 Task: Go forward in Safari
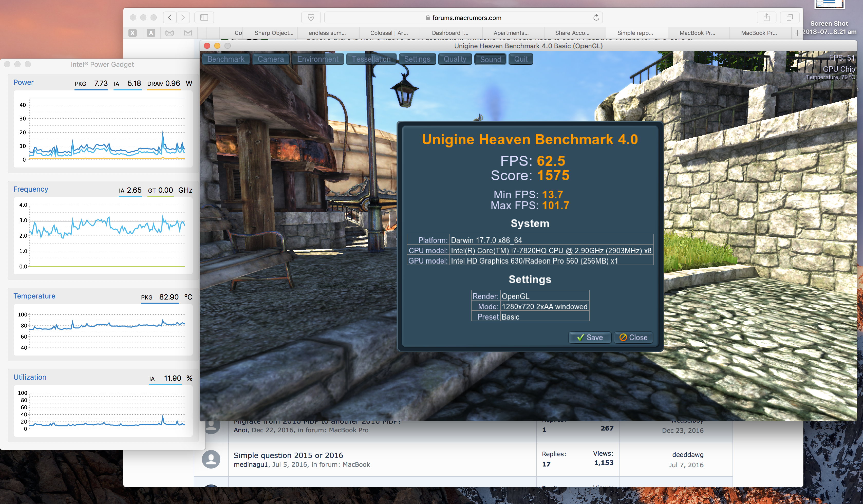[183, 17]
